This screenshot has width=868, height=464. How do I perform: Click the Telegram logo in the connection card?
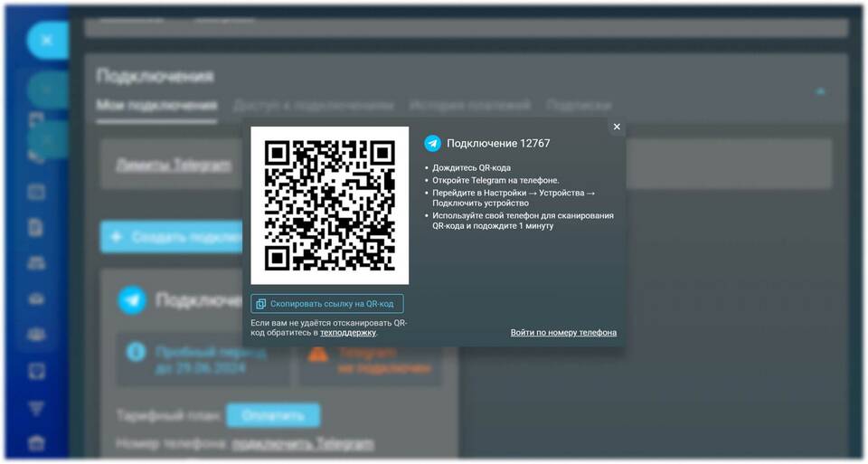tap(132, 300)
